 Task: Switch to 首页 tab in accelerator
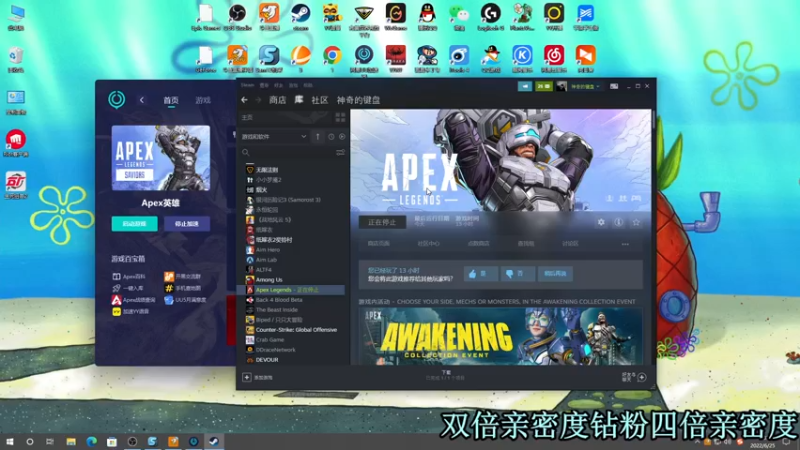coord(171,101)
